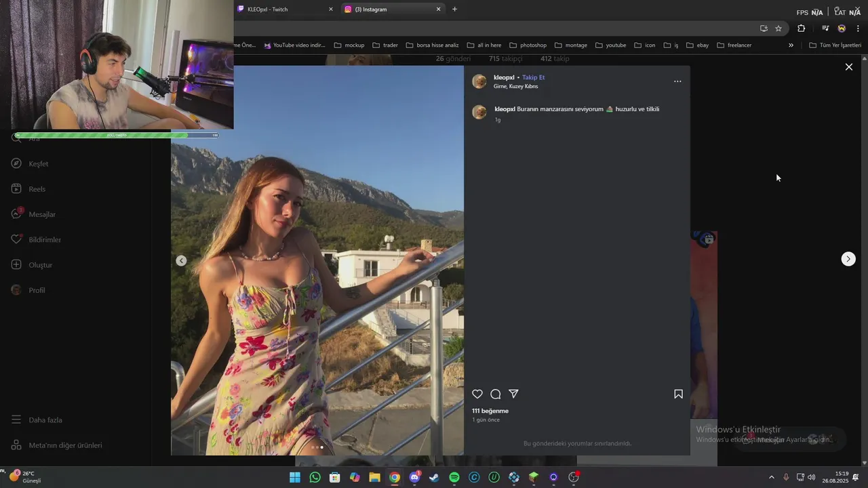View the 111 beğenme likes list
This screenshot has width=868, height=488.
pyautogui.click(x=490, y=411)
